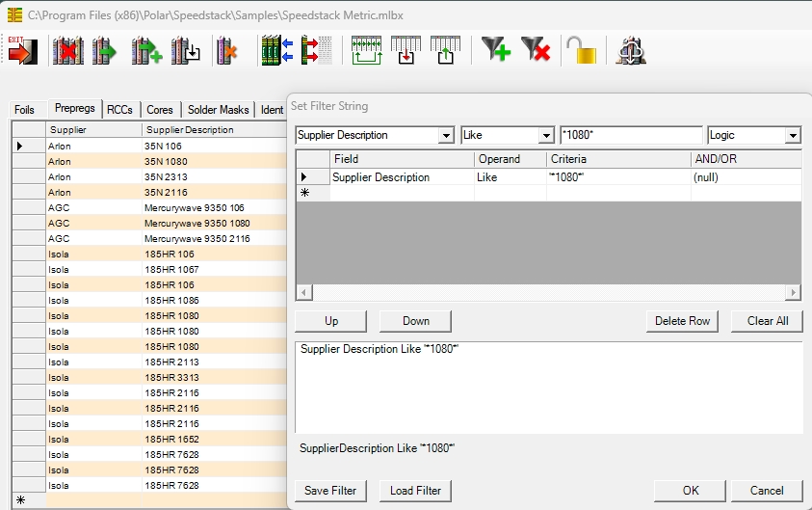Image resolution: width=812 pixels, height=510 pixels.
Task: Cancel the Set Filter String dialog
Action: point(767,491)
